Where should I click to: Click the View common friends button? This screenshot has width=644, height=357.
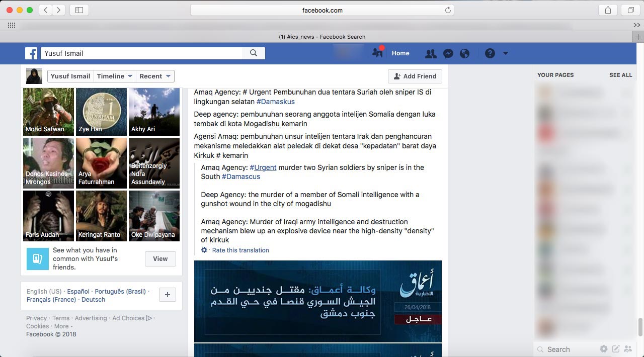click(160, 259)
